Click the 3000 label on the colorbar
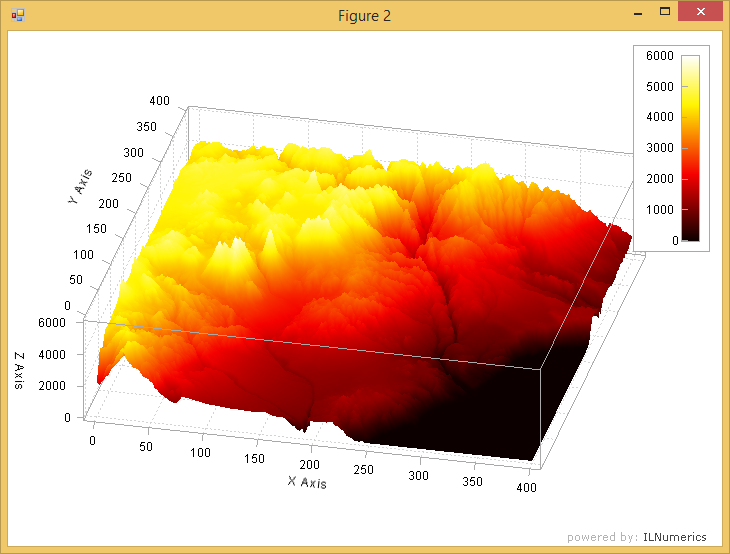 (659, 148)
